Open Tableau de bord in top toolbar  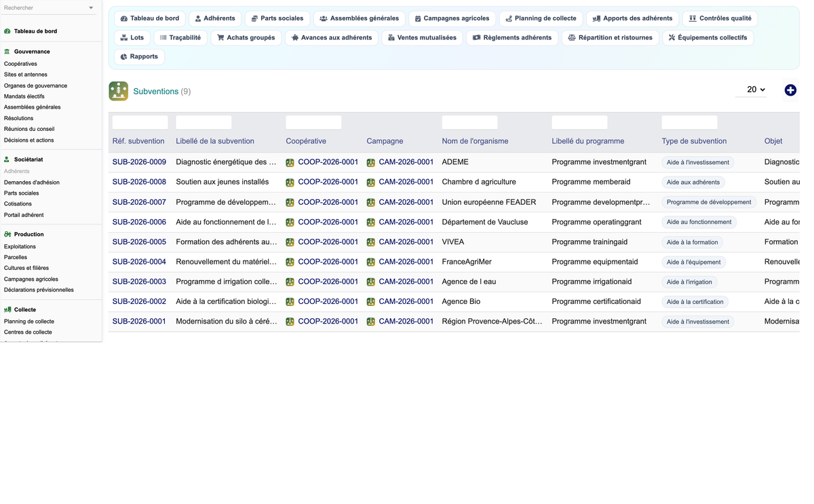[150, 18]
